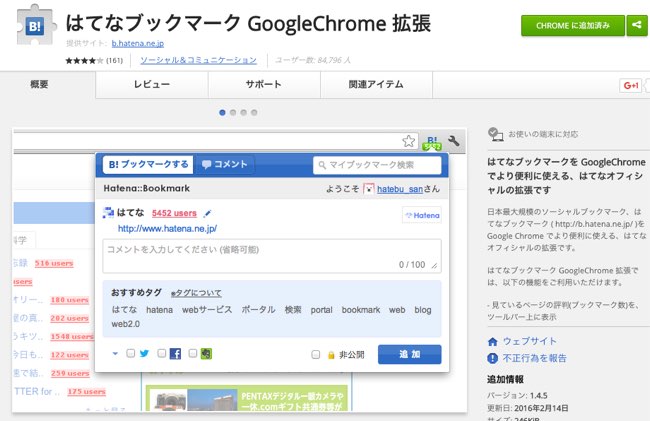Viewport: 650px width, 421px height.
Task: Click the home icon next to ウェブサイト
Action: (x=492, y=341)
